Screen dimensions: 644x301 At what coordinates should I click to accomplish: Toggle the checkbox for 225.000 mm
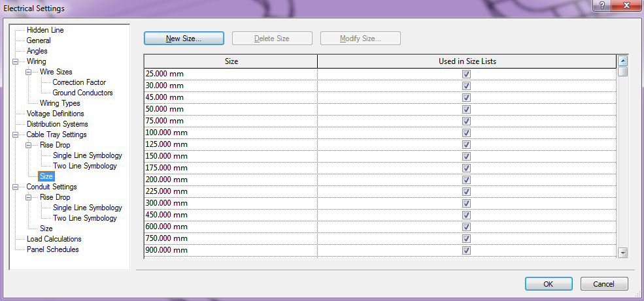466,191
